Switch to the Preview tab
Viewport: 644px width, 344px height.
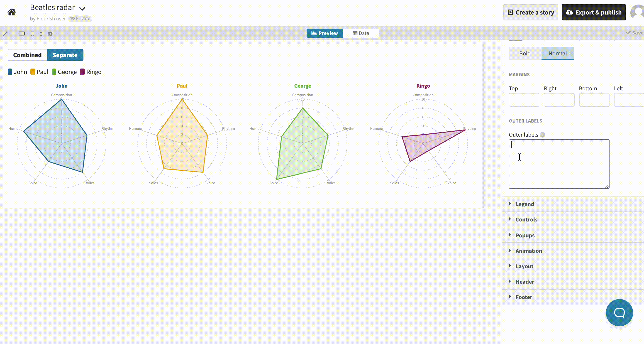tap(324, 33)
